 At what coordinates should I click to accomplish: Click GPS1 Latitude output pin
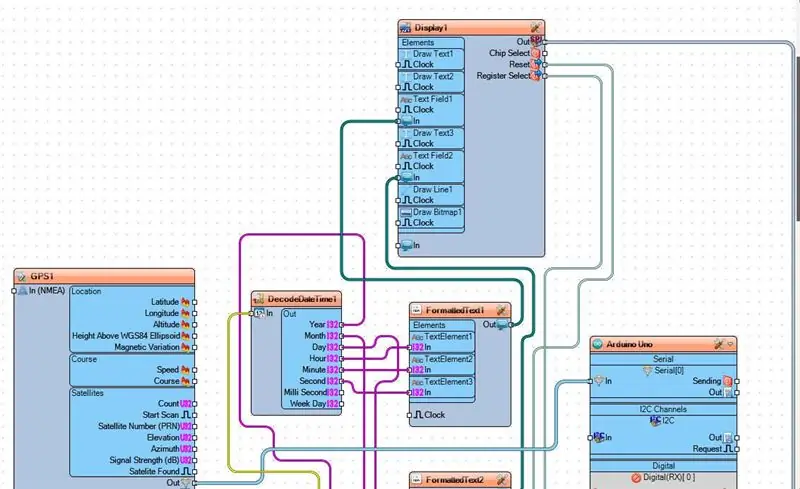194,302
